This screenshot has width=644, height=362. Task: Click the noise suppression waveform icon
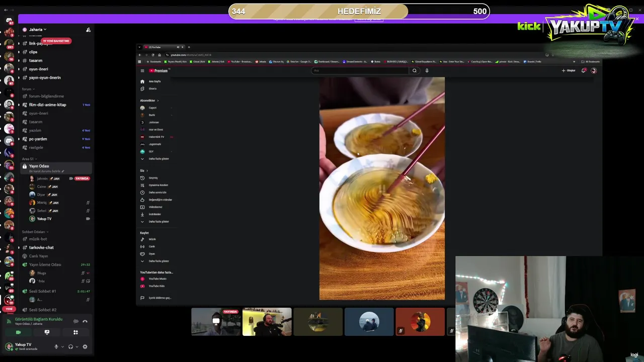[x=75, y=321]
